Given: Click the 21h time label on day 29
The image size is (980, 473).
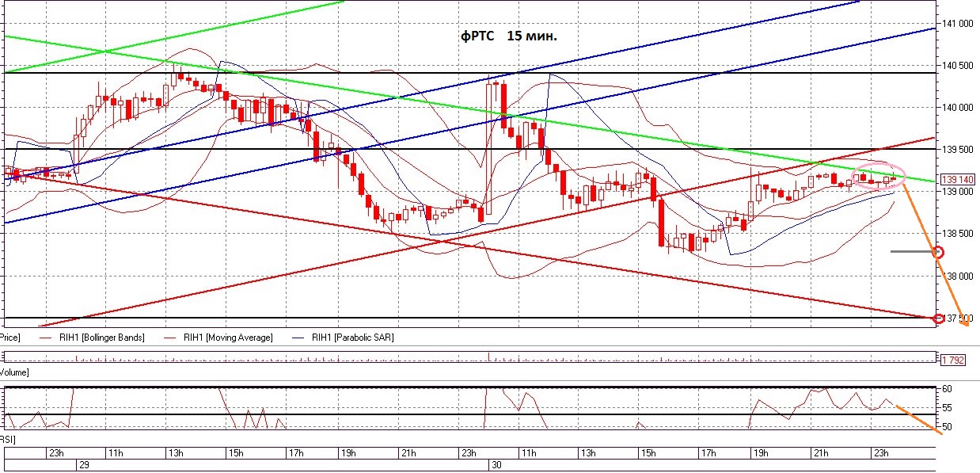Looking at the screenshot, I should point(407,454).
